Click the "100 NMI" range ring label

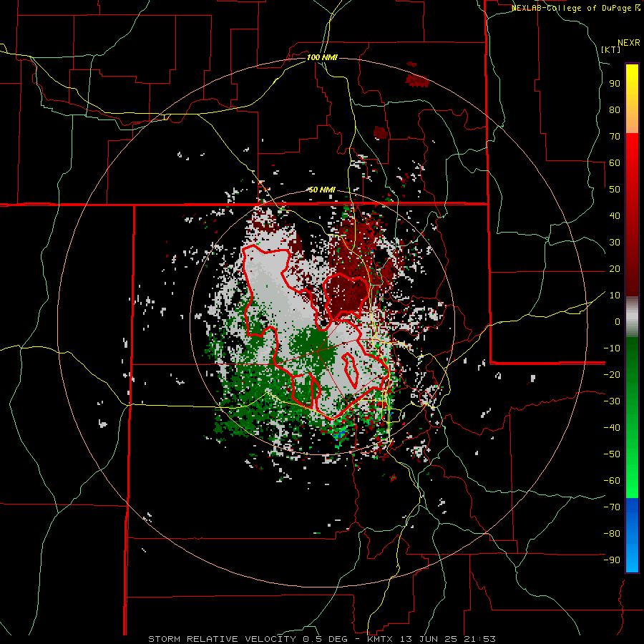point(322,57)
